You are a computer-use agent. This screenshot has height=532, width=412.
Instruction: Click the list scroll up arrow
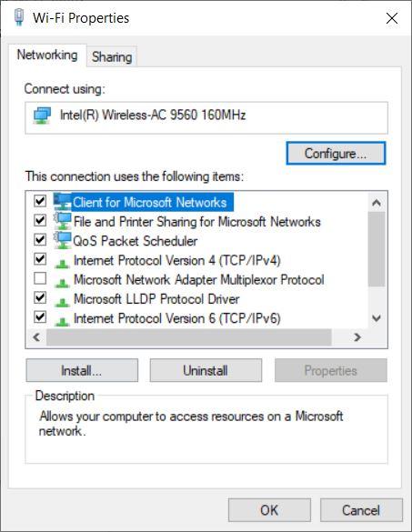coord(377,203)
